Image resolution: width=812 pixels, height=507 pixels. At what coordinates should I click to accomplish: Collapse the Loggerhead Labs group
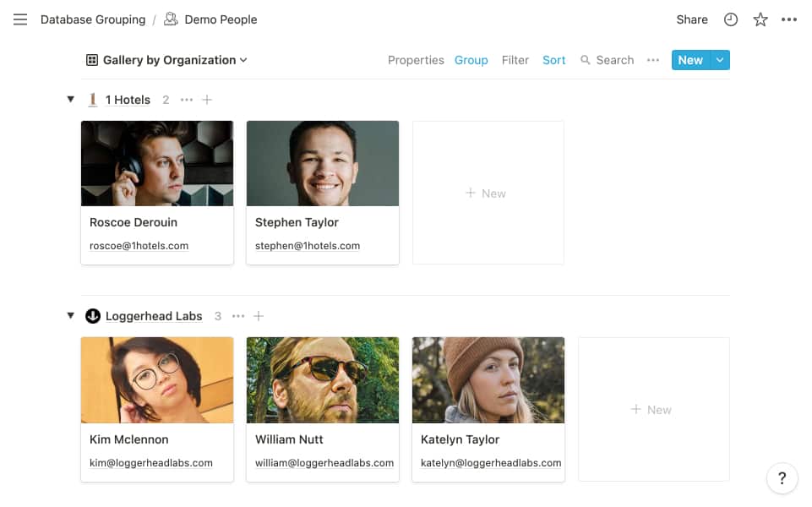click(71, 315)
